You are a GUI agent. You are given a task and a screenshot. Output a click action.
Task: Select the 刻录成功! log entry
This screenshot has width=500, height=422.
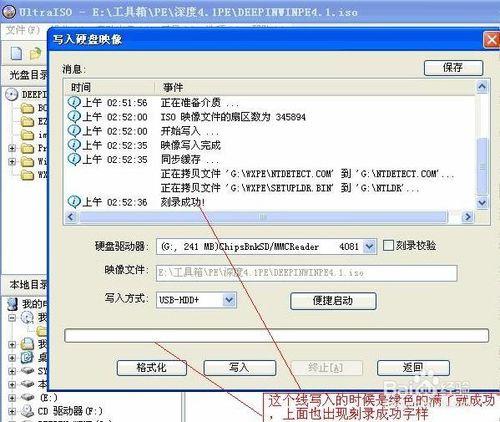(x=183, y=202)
